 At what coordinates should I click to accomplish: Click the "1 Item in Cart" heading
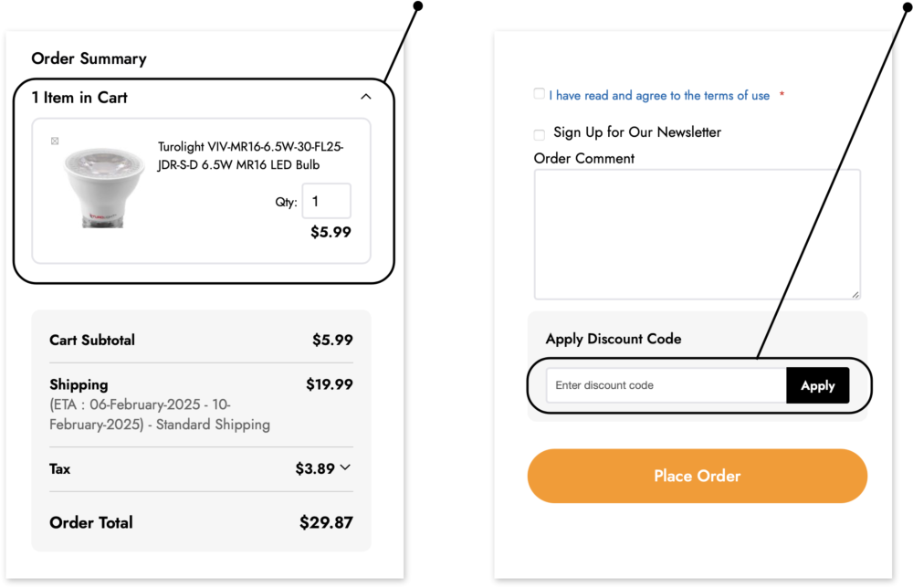(79, 98)
